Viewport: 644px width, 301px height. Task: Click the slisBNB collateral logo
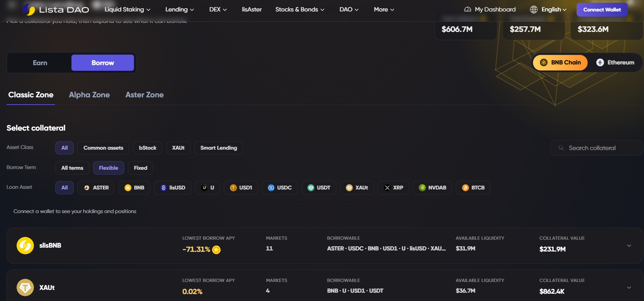25,246
